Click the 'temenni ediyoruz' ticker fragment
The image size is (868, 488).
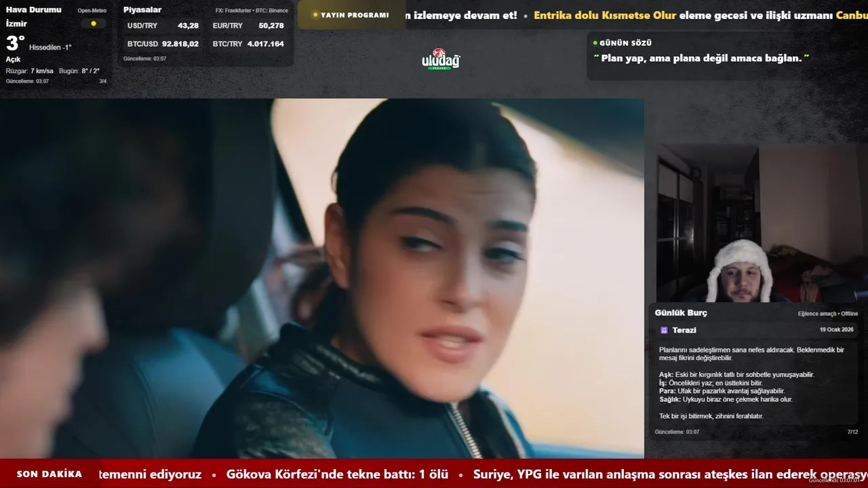[x=150, y=474]
